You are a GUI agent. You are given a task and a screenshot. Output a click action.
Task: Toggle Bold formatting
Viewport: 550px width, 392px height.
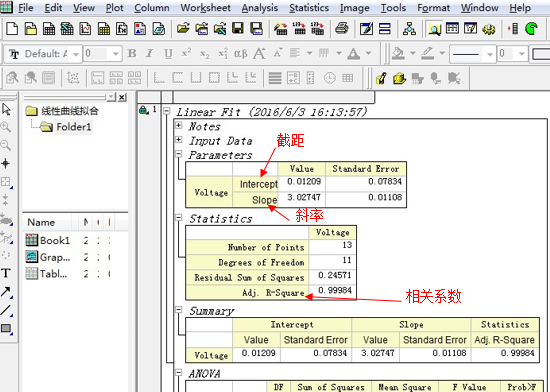click(132, 54)
